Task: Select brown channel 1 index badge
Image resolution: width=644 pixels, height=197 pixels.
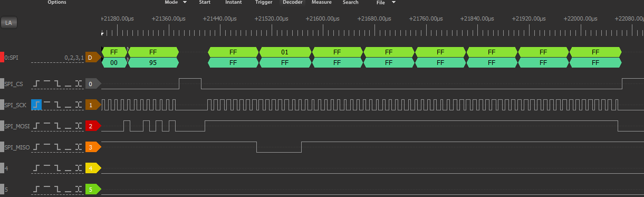Action: tap(92, 105)
